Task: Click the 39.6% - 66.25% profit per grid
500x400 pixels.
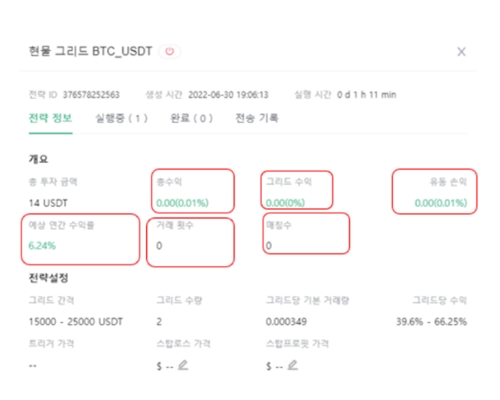Action: tap(431, 322)
